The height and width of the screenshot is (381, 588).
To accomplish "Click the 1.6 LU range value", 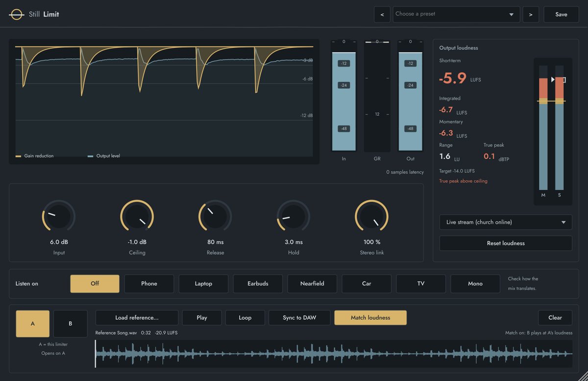I will click(445, 156).
